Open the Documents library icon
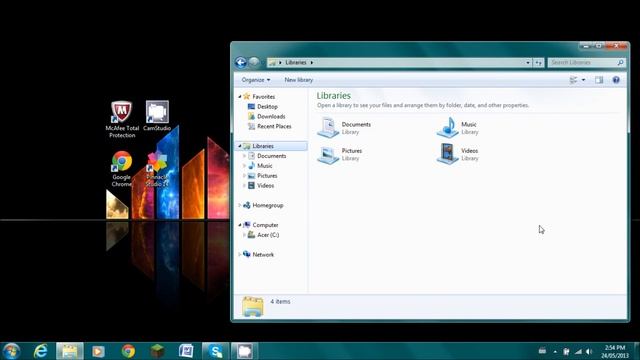 pyautogui.click(x=328, y=127)
